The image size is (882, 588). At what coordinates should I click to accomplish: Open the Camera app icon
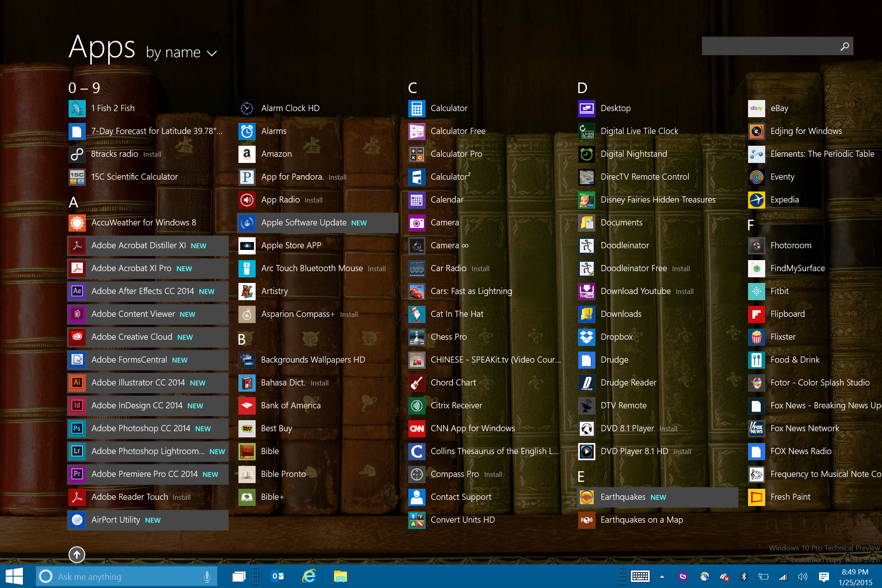click(417, 223)
